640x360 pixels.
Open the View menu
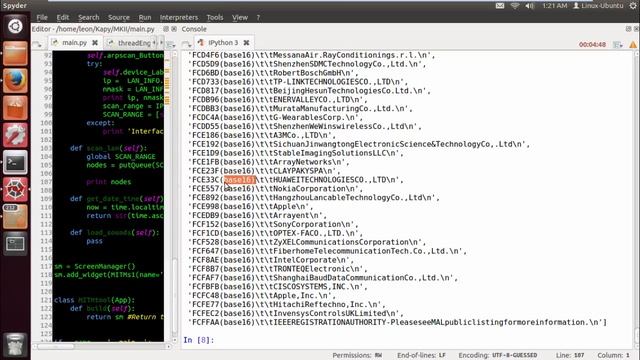point(240,17)
